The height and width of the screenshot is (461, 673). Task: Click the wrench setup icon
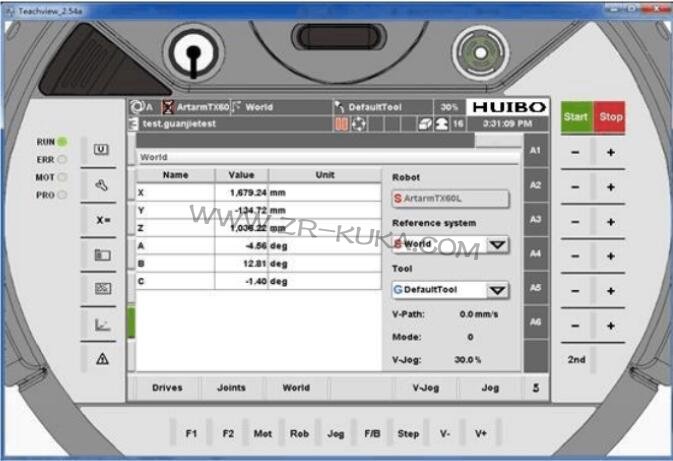tap(102, 185)
